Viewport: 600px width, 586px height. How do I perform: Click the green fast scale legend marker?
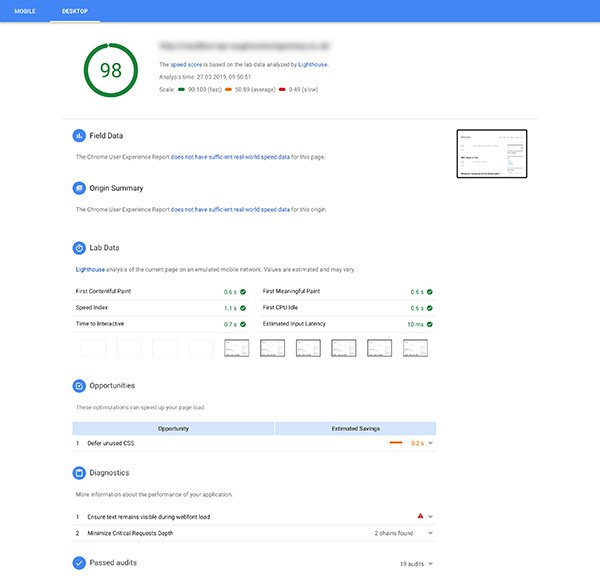coord(181,90)
